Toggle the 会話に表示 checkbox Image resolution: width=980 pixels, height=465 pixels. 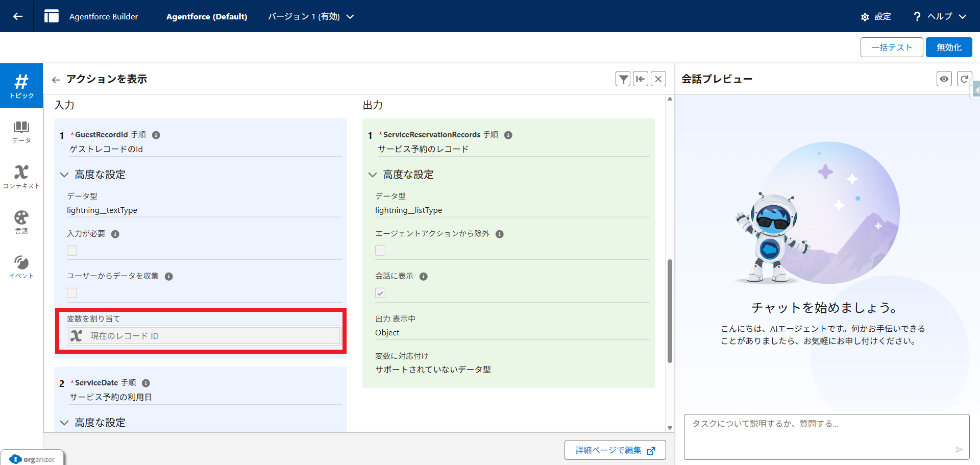point(380,293)
